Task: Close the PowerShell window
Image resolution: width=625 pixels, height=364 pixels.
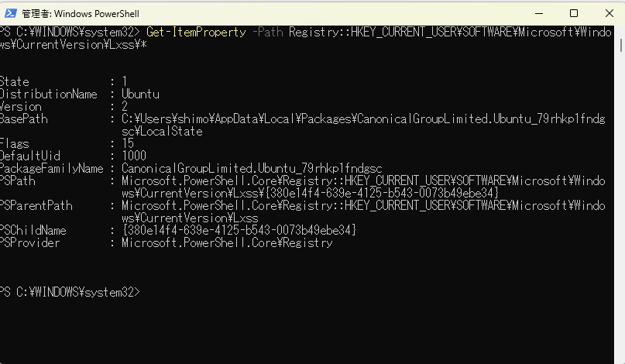Action: click(609, 13)
